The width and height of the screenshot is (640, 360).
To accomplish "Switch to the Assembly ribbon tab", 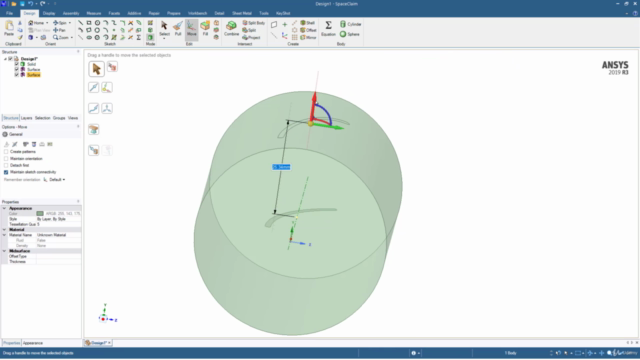I will (x=71, y=13).
